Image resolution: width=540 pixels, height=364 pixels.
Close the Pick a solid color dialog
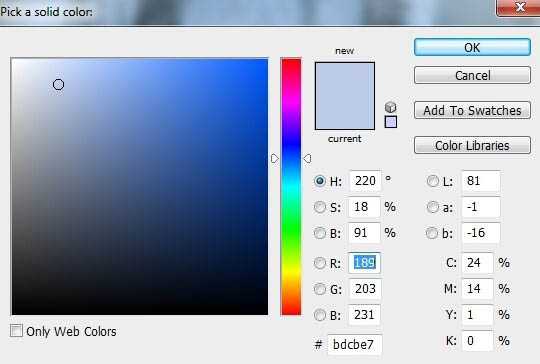click(x=519, y=7)
